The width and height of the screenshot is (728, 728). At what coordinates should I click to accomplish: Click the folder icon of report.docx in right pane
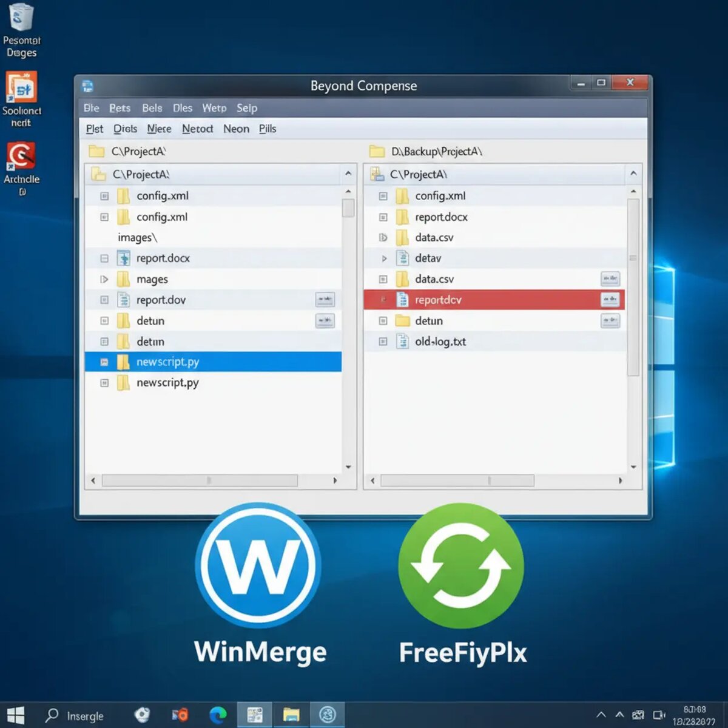point(402,217)
